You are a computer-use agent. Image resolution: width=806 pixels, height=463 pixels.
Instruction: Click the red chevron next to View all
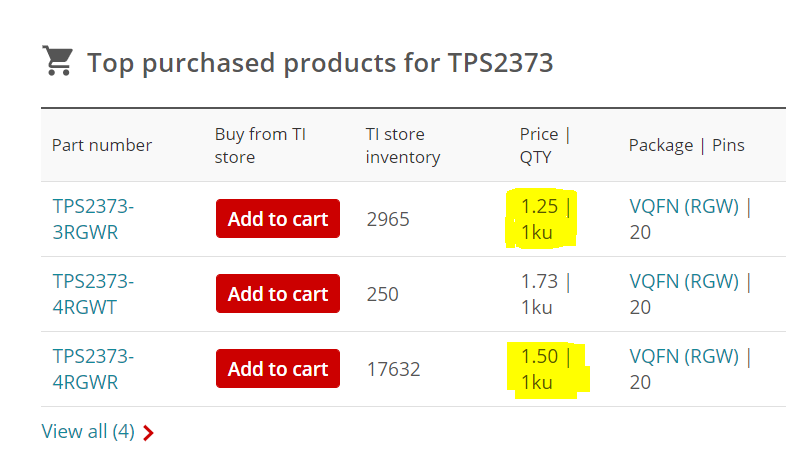pos(149,433)
